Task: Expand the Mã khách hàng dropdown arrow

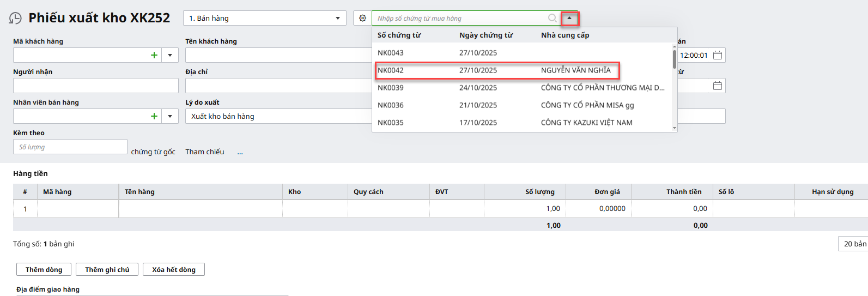Action: coord(170,55)
